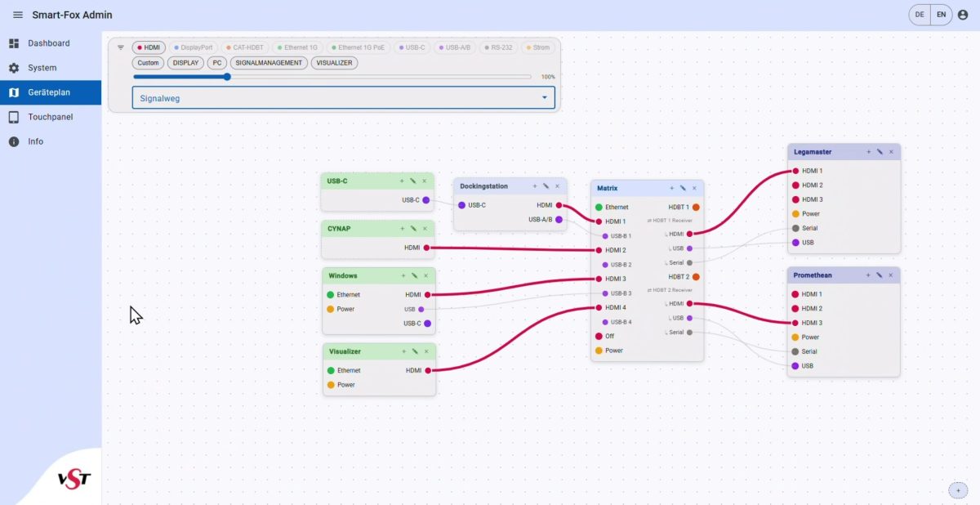Click the plus icon on CYNAP node
This screenshot has width=980, height=505.
click(402, 228)
